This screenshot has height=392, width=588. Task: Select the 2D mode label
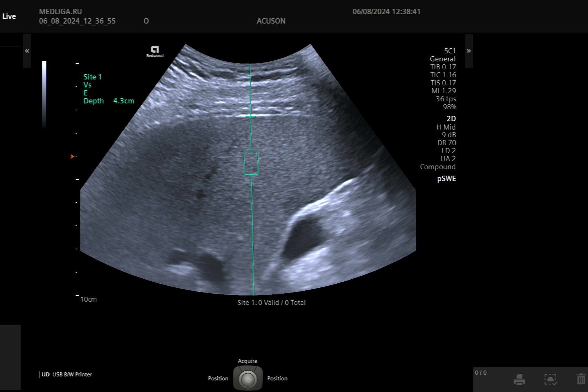pos(451,119)
